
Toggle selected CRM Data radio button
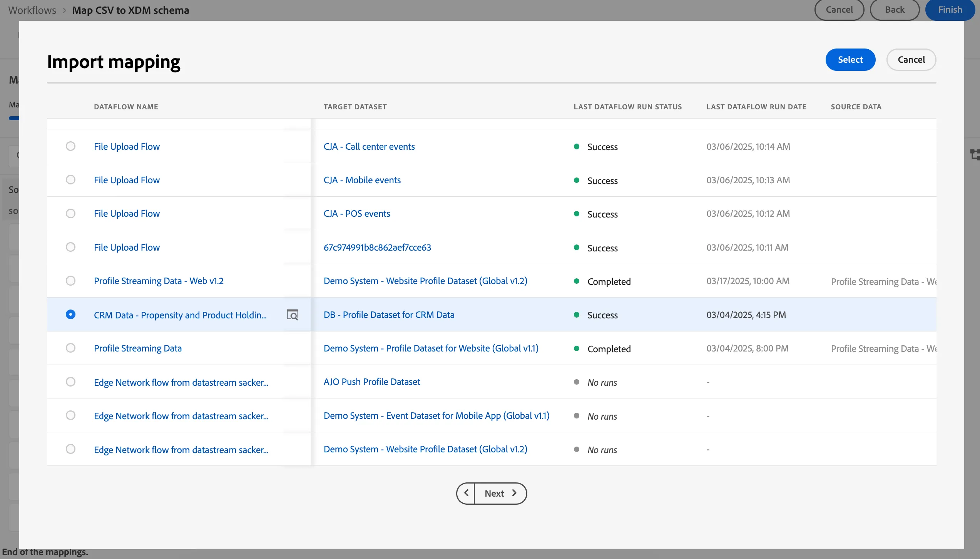(70, 315)
